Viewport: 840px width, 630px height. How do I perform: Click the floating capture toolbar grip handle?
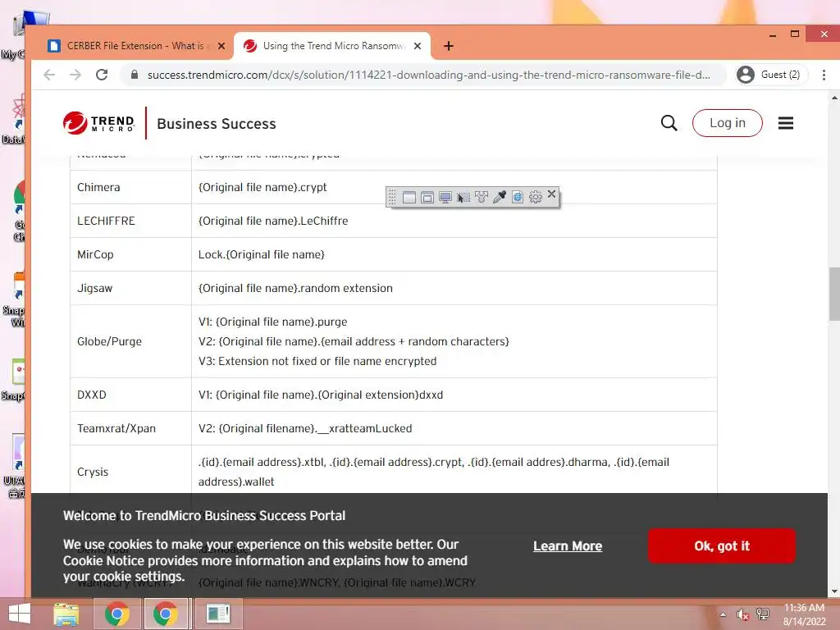[x=392, y=198]
